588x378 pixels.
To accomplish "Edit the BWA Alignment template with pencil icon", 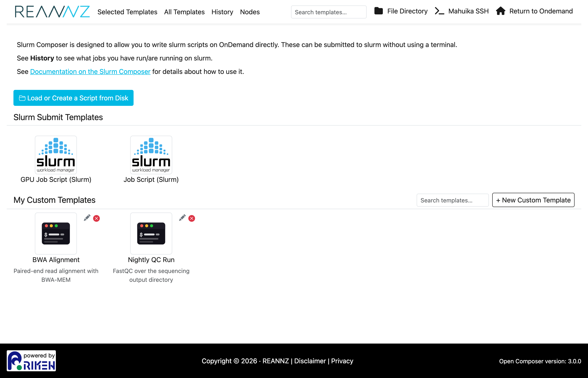I will pos(87,218).
